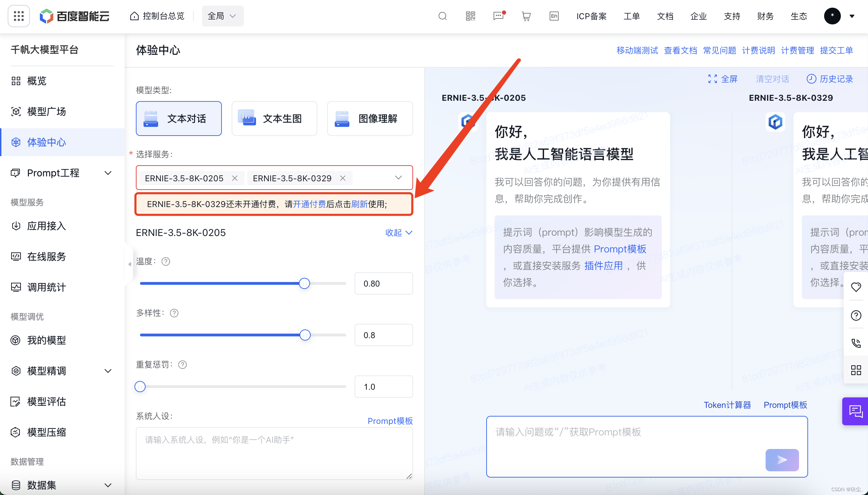Click the shopping cart icon
This screenshot has width=868, height=495.
click(526, 16)
